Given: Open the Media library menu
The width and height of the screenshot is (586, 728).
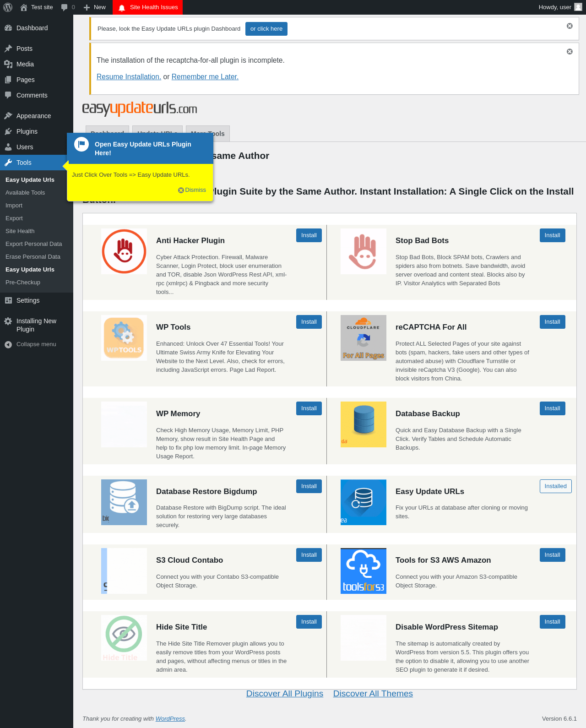Looking at the screenshot, I should [37, 64].
